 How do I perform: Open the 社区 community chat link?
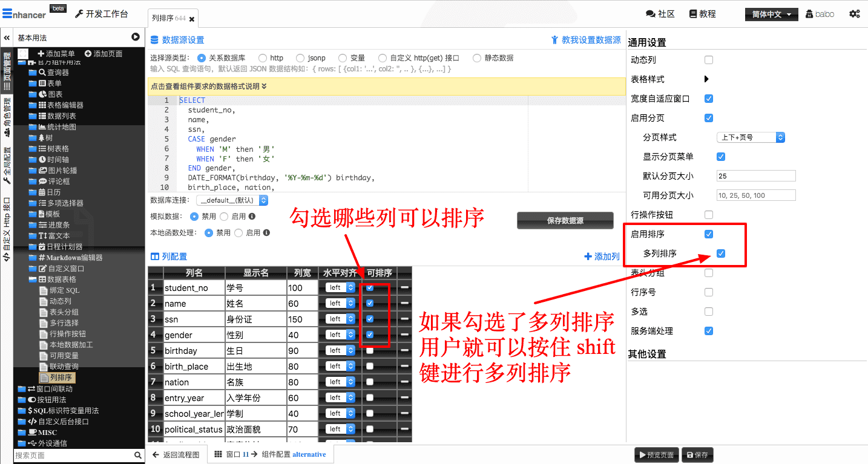[x=660, y=14]
